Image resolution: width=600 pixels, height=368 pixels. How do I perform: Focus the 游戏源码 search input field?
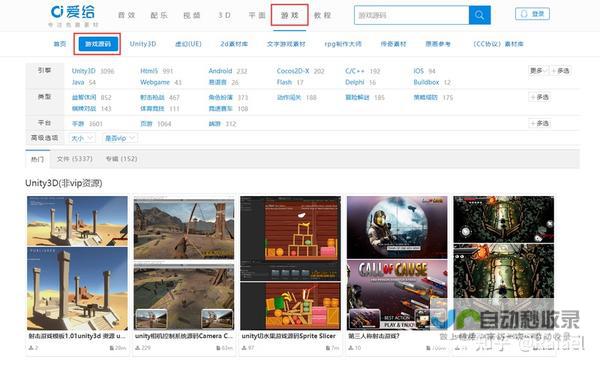(x=412, y=15)
